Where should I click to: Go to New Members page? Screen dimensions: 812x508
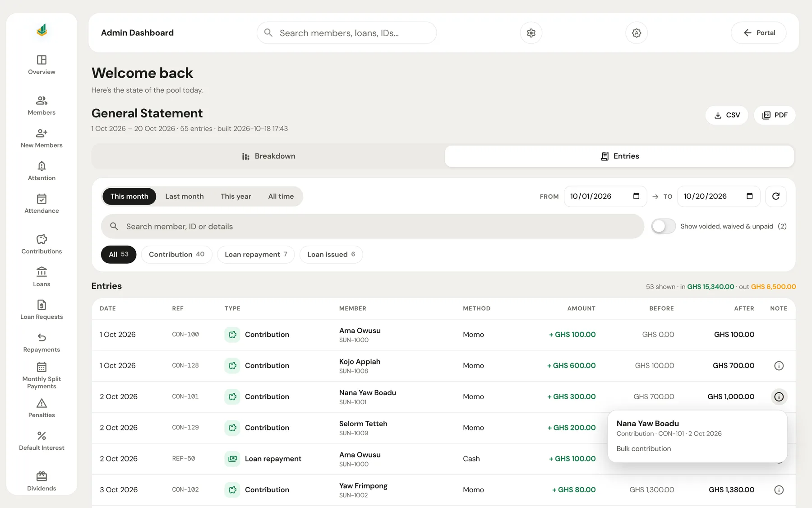(x=42, y=139)
